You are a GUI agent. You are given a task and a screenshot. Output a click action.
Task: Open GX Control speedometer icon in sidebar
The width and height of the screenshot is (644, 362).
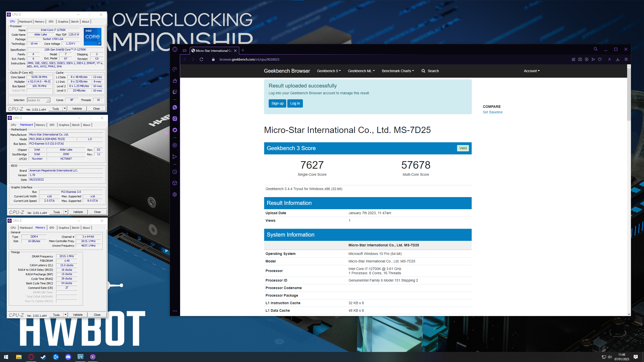(175, 69)
